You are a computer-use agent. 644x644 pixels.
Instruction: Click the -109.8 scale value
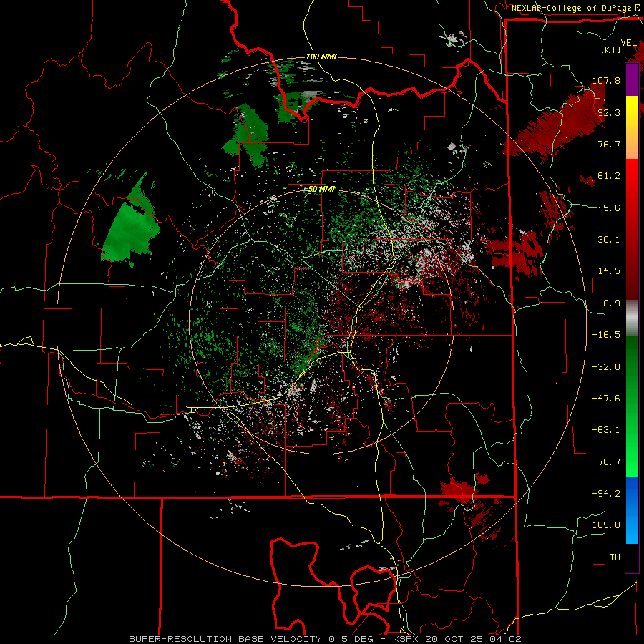click(x=604, y=525)
